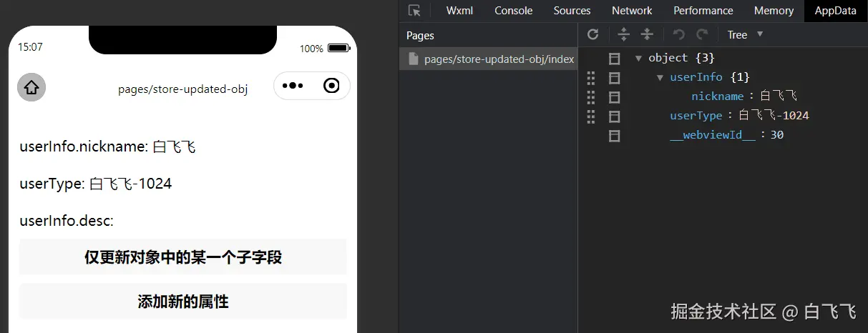Click the simulator title pages/store-updated-obj

click(x=183, y=89)
